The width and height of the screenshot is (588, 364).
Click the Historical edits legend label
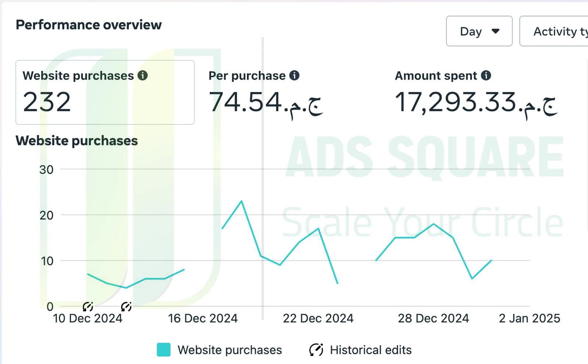point(371,350)
